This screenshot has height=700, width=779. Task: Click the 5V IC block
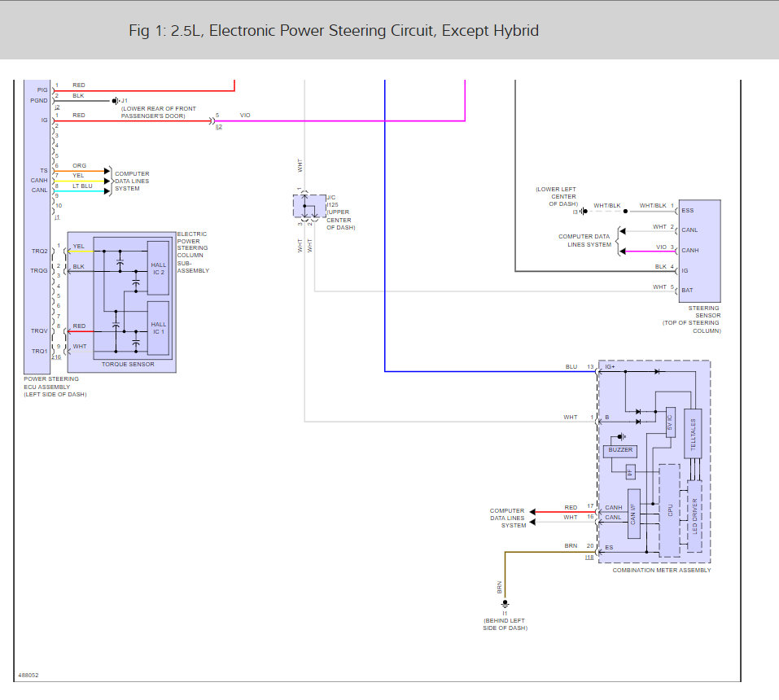click(670, 422)
